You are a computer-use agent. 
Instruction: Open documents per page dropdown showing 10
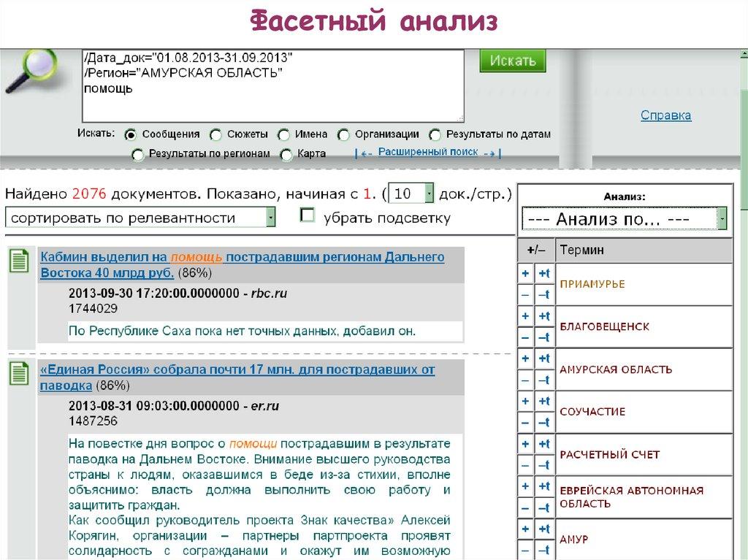pos(413,194)
